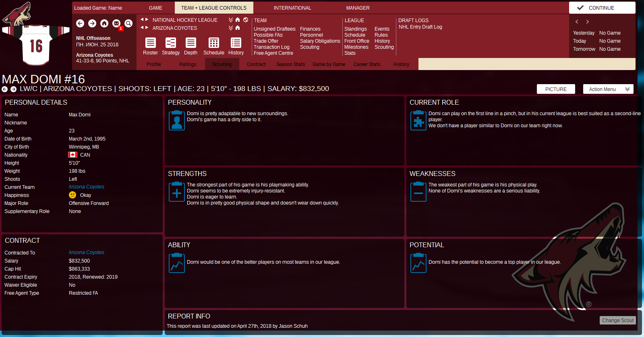Open the Depth chart icon
Screen dimensions: 644x337
coord(191,43)
